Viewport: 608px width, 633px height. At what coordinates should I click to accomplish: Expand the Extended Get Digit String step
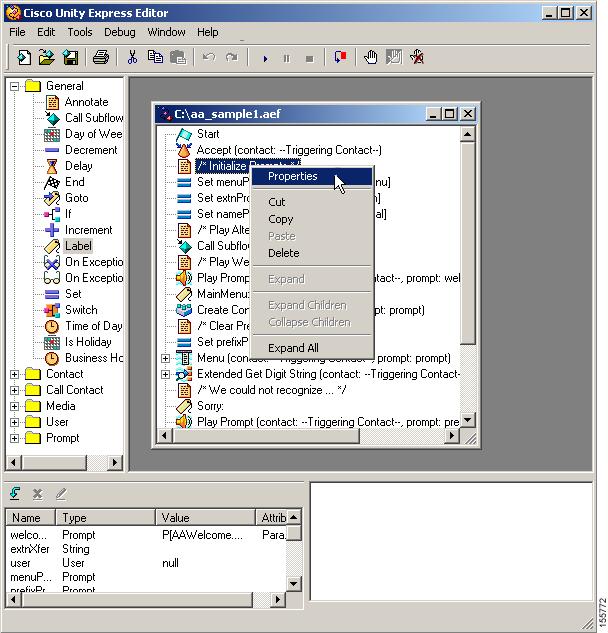pos(166,374)
